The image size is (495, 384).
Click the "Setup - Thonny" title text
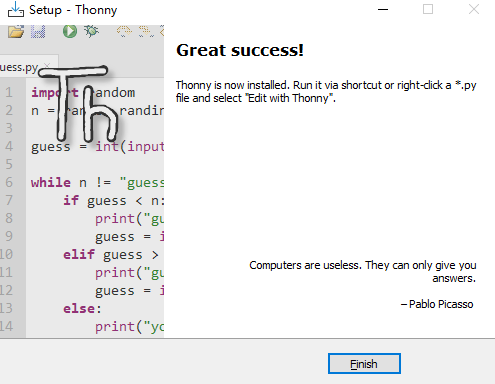click(x=73, y=10)
